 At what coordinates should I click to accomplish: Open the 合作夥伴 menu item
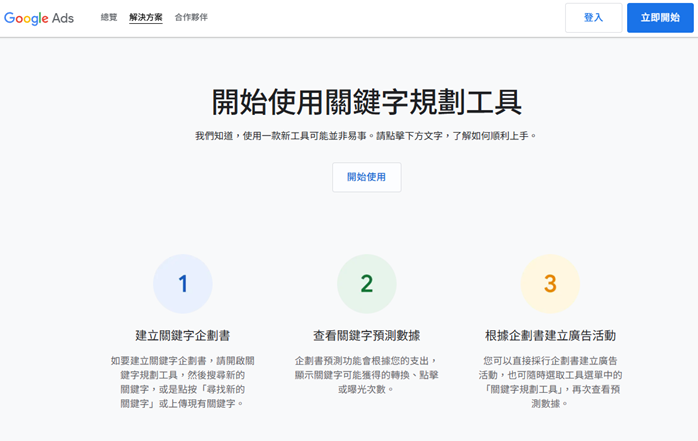point(191,17)
